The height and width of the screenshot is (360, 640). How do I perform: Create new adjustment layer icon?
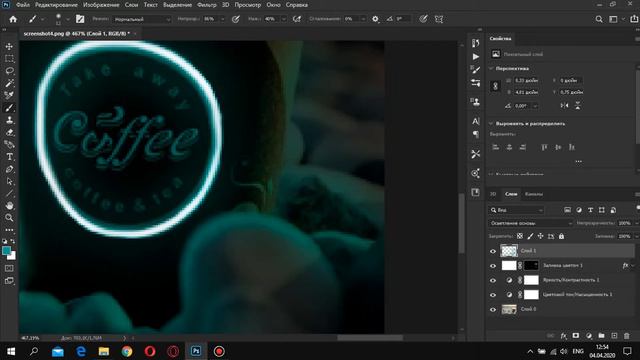(589, 336)
